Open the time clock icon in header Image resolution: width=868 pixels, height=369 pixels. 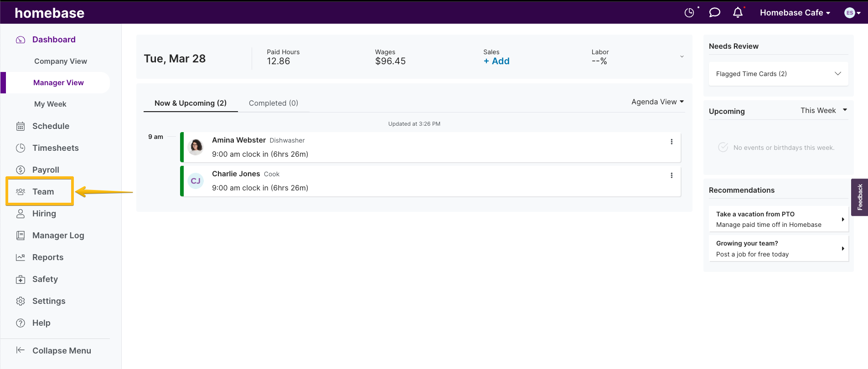689,13
